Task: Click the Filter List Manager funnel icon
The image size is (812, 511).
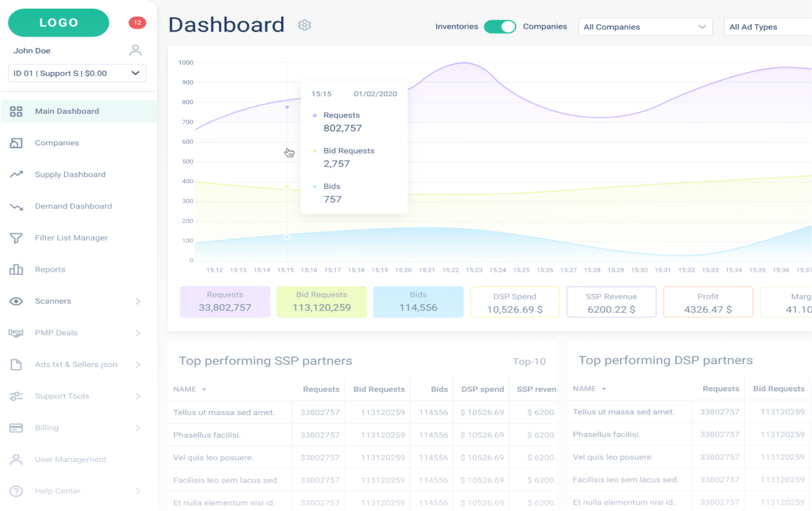Action: [16, 238]
